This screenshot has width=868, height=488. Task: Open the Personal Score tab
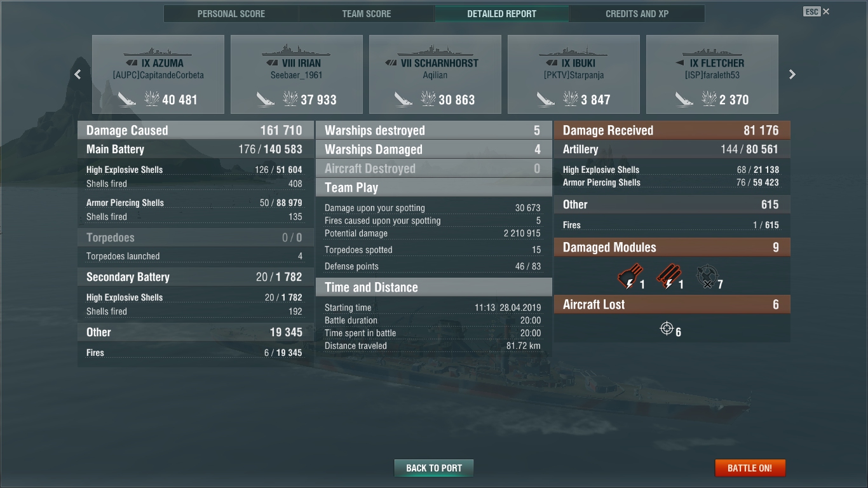[231, 14]
